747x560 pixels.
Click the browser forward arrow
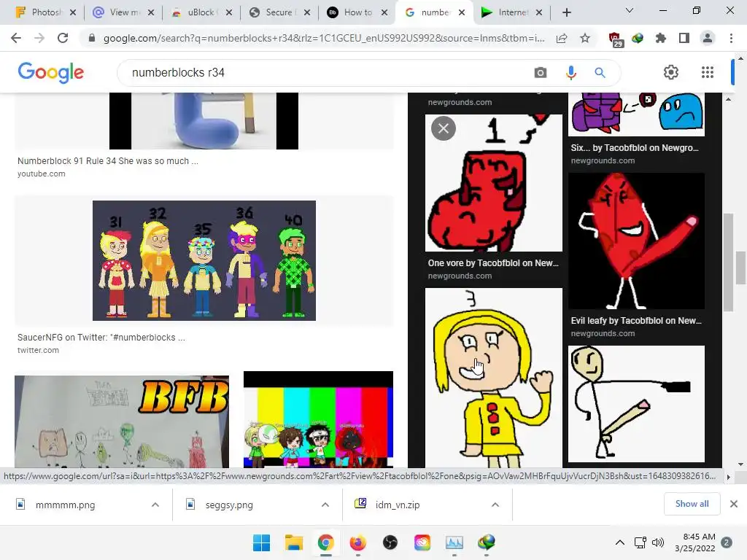tap(39, 38)
